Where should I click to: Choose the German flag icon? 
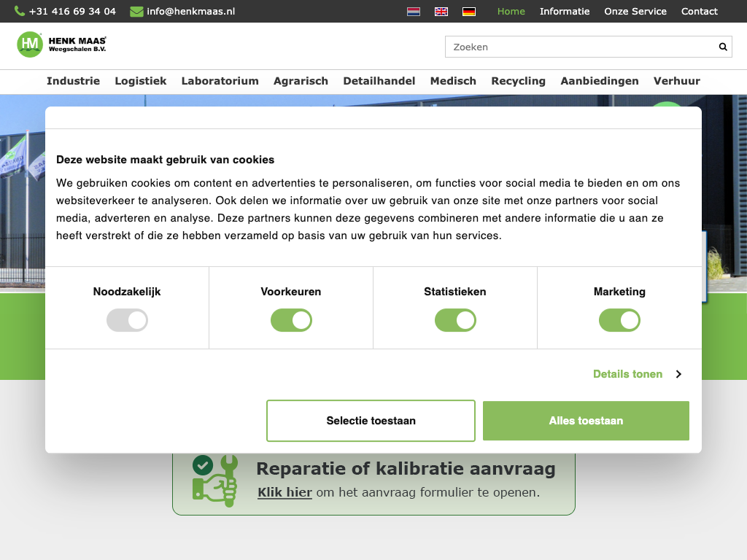469,12
